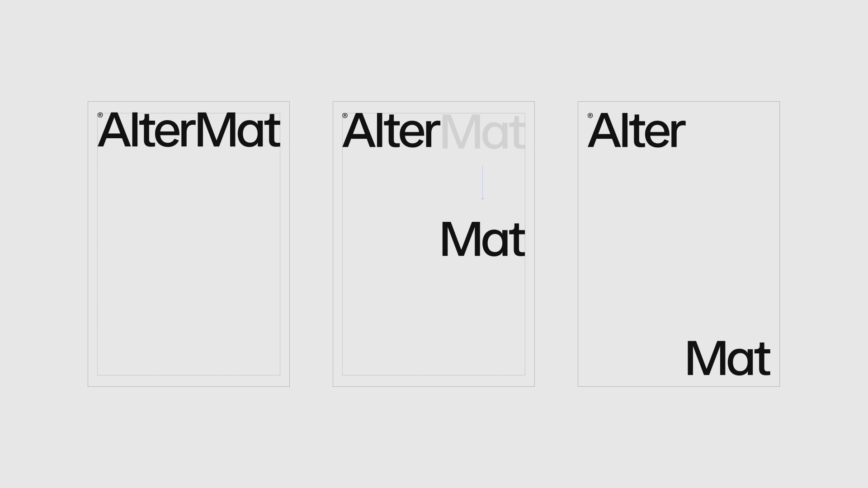Screen dimensions: 868x488
Task: Click the final t of first poster's AlterMat
Action: click(274, 131)
